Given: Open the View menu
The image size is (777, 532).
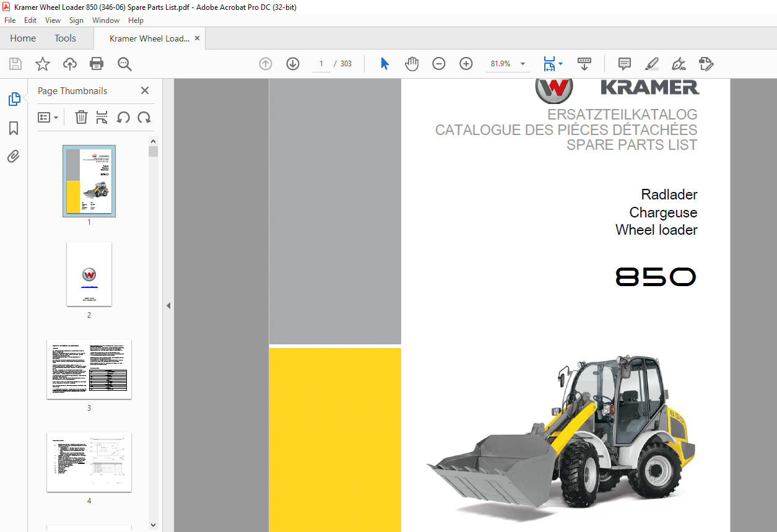Looking at the screenshot, I should 53,20.
